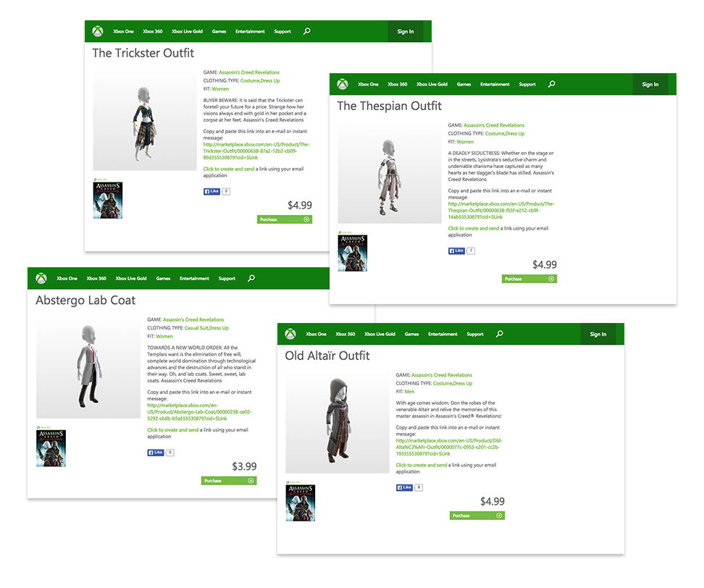Open Xbox One menu in Old Altaïr window
704x588 pixels.
pos(316,334)
